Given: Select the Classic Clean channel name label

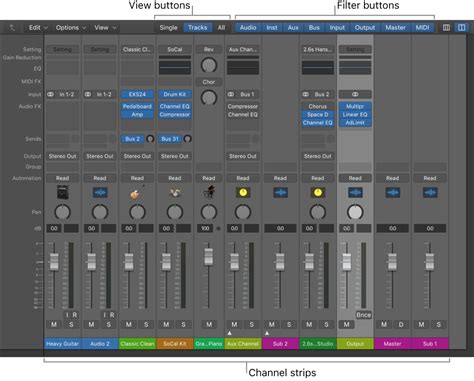Looking at the screenshot, I should point(137,343).
